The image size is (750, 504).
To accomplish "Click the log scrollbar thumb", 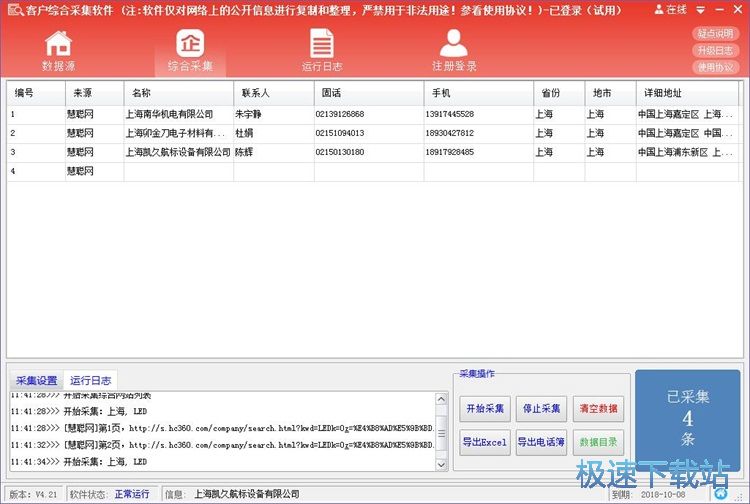I will pyautogui.click(x=441, y=434).
